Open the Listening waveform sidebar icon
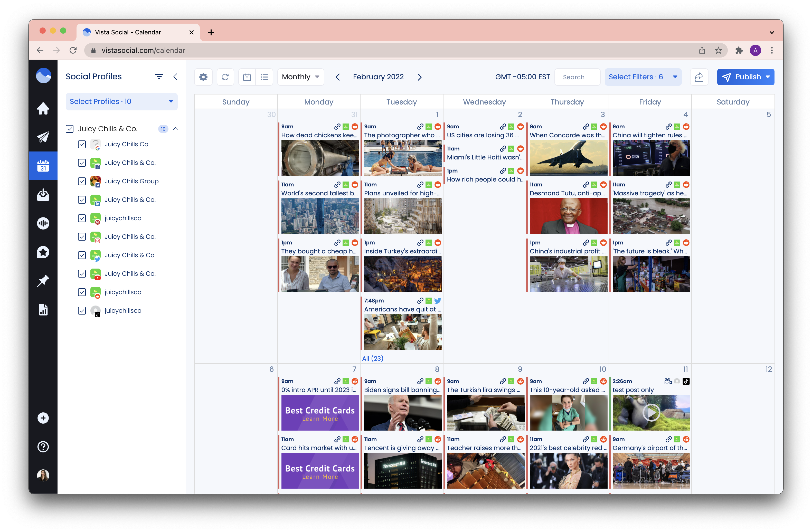The width and height of the screenshot is (812, 532). (43, 223)
